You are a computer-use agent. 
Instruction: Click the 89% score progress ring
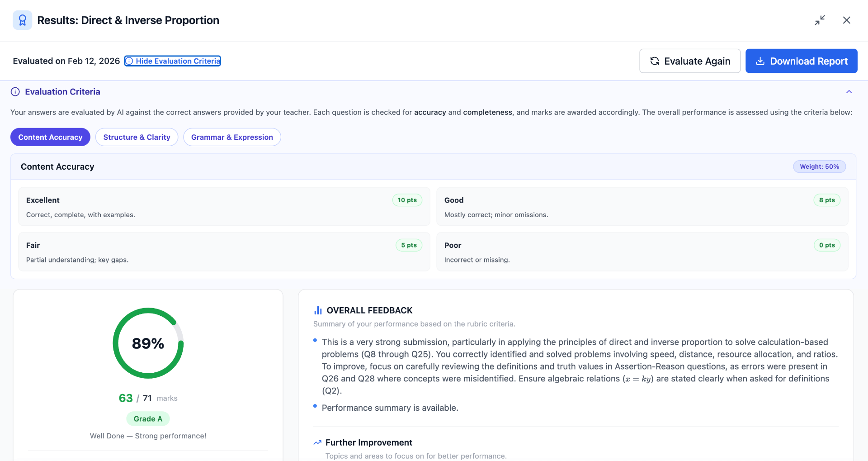click(148, 343)
